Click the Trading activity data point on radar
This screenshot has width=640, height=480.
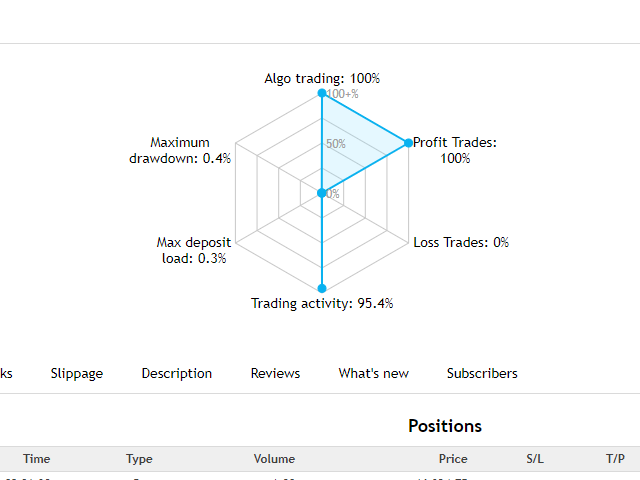click(x=322, y=288)
